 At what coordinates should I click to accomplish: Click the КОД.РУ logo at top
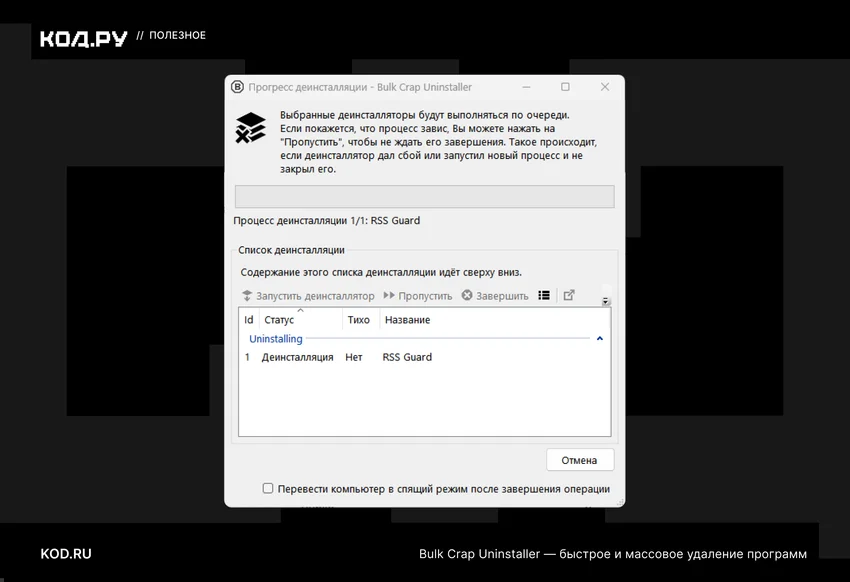point(83,38)
